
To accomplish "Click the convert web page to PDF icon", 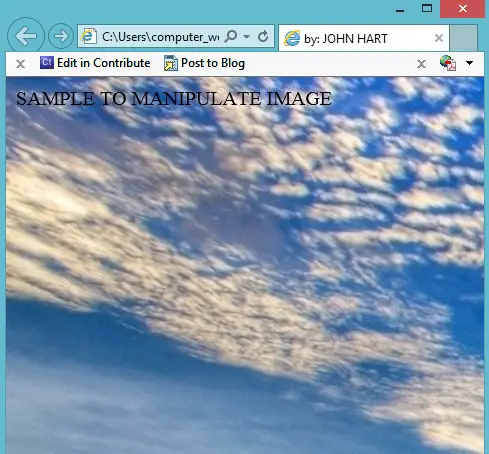I will [x=448, y=63].
